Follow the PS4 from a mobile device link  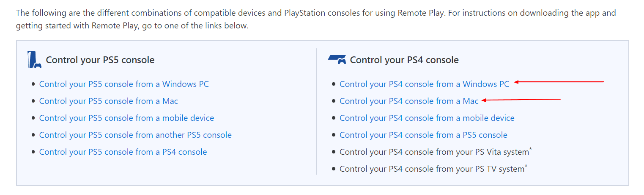tap(427, 118)
